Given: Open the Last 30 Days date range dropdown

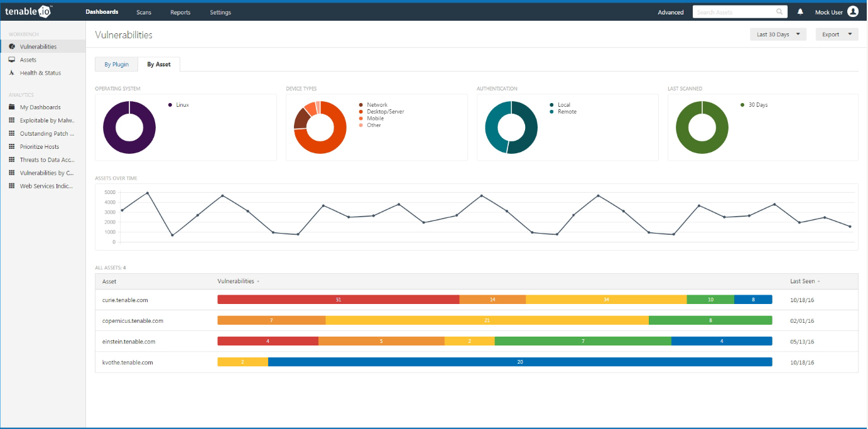Looking at the screenshot, I should [778, 35].
